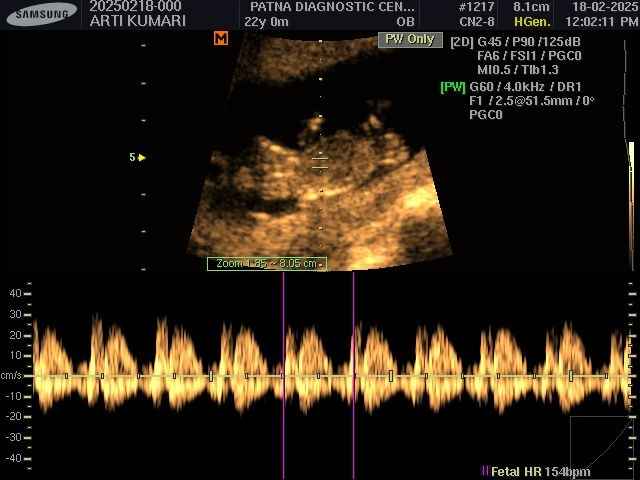Click the 8.1cm depth value
The height and width of the screenshot is (480, 640).
[531, 7]
